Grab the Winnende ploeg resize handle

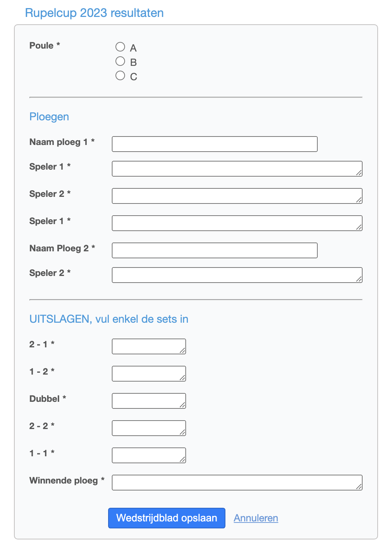[359, 487]
